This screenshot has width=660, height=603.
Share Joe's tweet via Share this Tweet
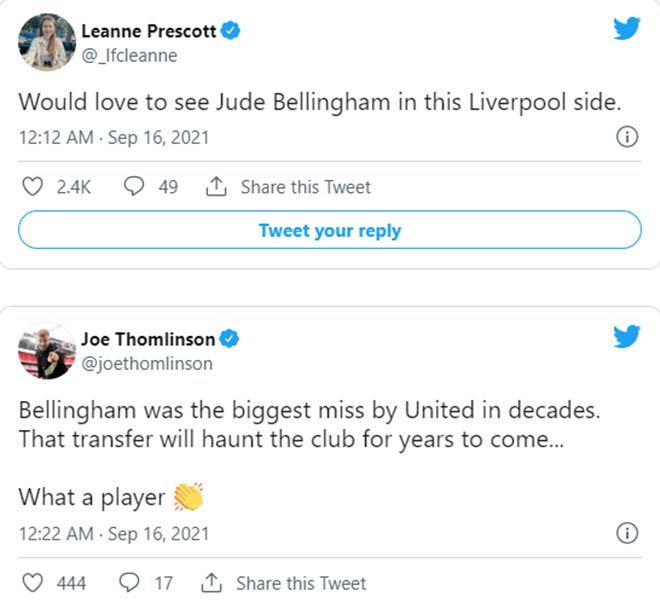click(x=284, y=582)
